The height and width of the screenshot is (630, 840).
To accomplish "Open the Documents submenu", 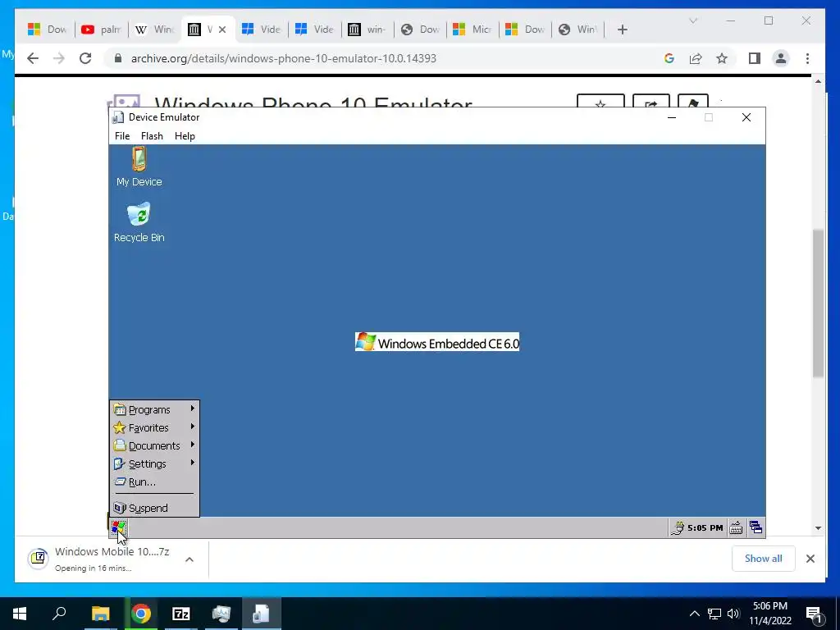I will (154, 445).
